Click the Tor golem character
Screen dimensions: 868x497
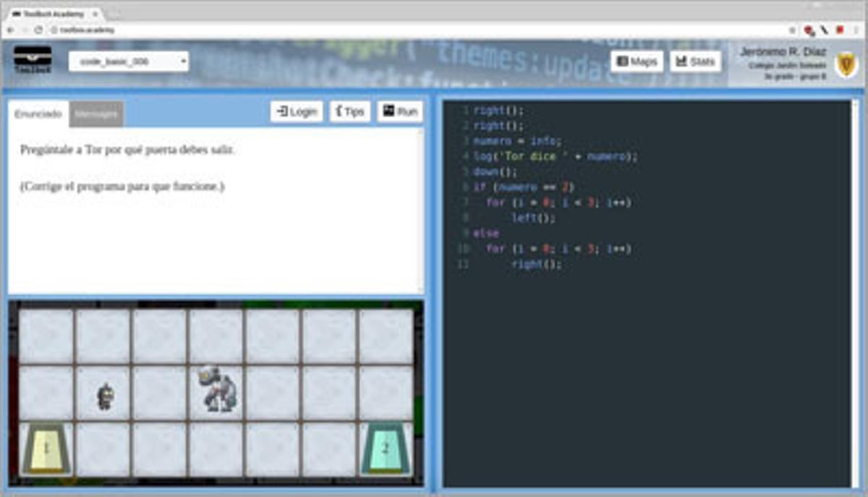coord(217,389)
